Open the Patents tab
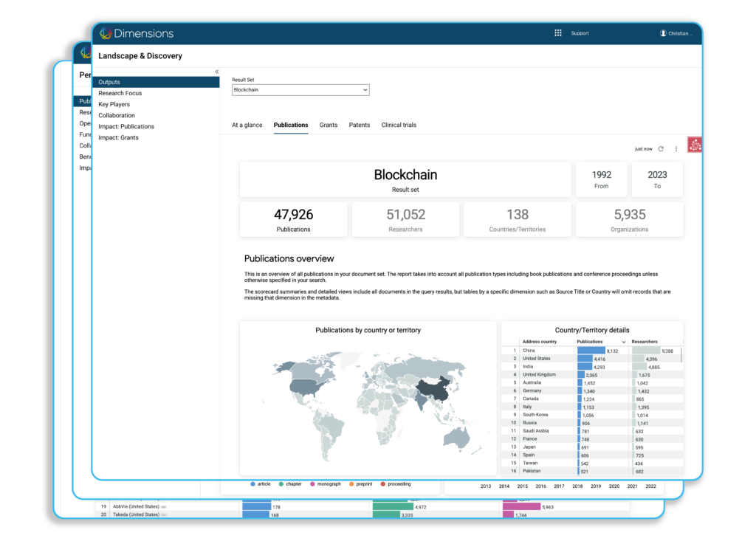 (x=360, y=125)
